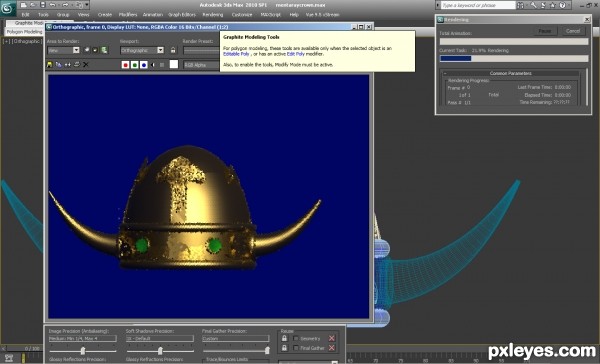Toggle the red channel button
Viewport: 600px width, 364px height.
[125, 65]
